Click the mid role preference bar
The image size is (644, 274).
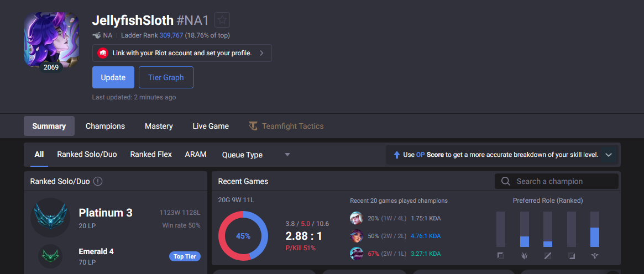548,229
